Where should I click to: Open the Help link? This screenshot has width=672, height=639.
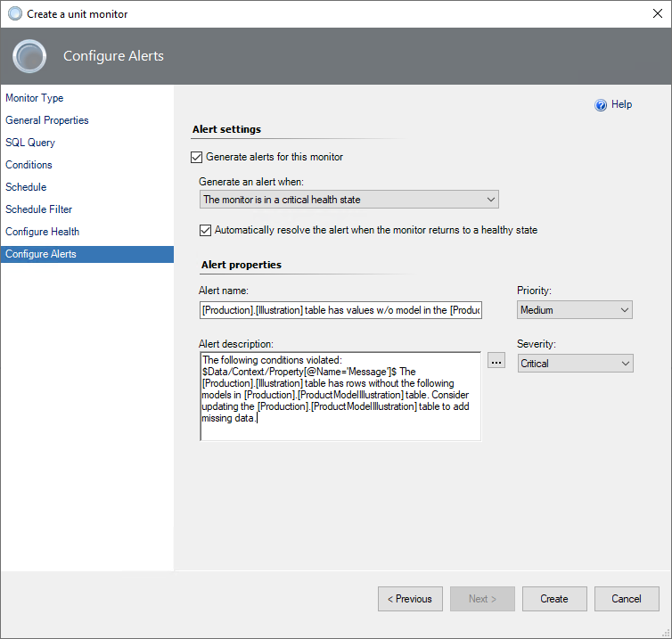tap(621, 104)
